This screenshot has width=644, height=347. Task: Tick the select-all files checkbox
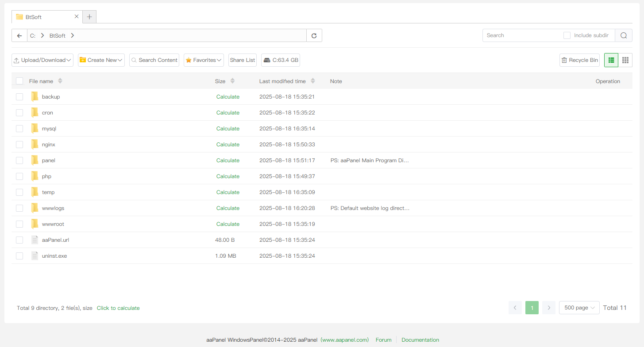click(19, 81)
